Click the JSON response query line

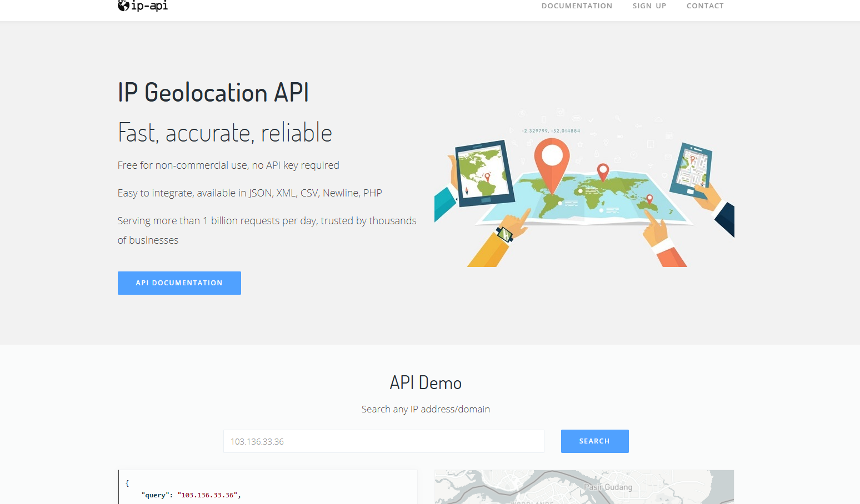(x=191, y=495)
